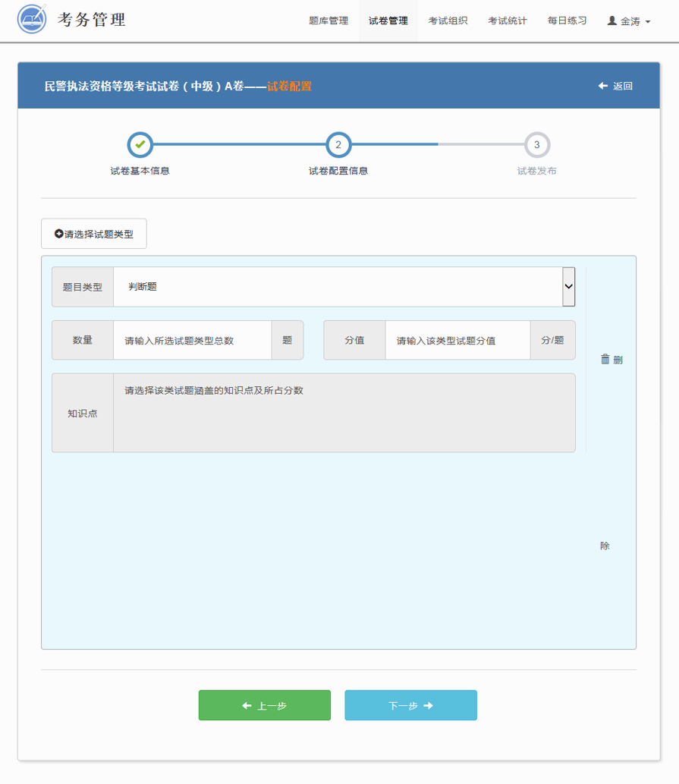Click the user avatar icon beside 金涛
This screenshot has width=679, height=784.
(612, 21)
